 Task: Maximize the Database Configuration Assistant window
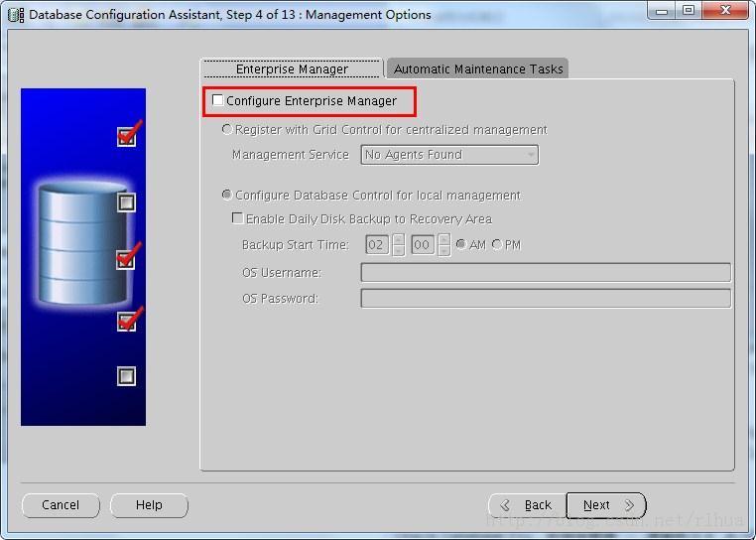pos(689,11)
